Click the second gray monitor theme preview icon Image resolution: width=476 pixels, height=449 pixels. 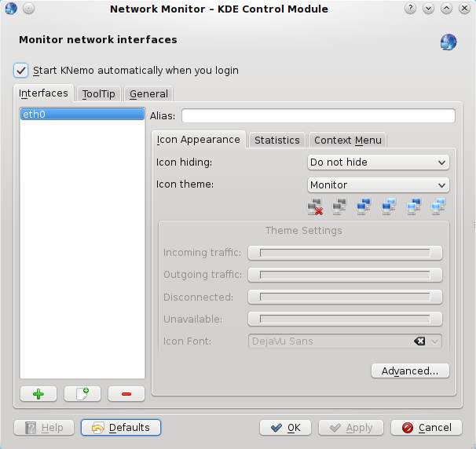click(x=339, y=206)
